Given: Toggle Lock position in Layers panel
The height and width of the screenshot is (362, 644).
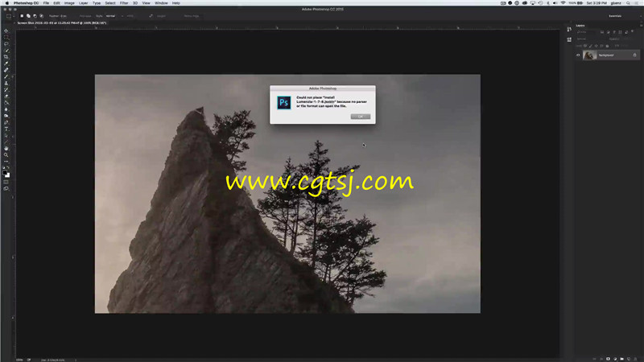Looking at the screenshot, I should click(x=596, y=46).
